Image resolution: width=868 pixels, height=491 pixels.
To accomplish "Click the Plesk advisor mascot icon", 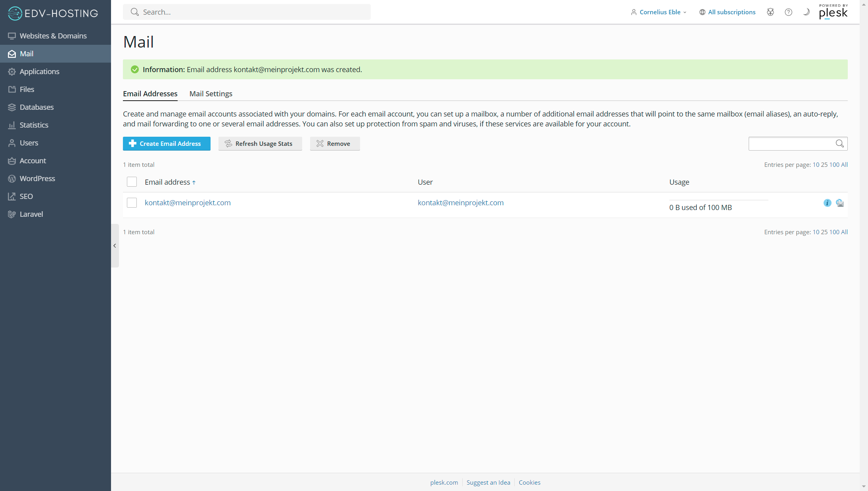I will (770, 12).
